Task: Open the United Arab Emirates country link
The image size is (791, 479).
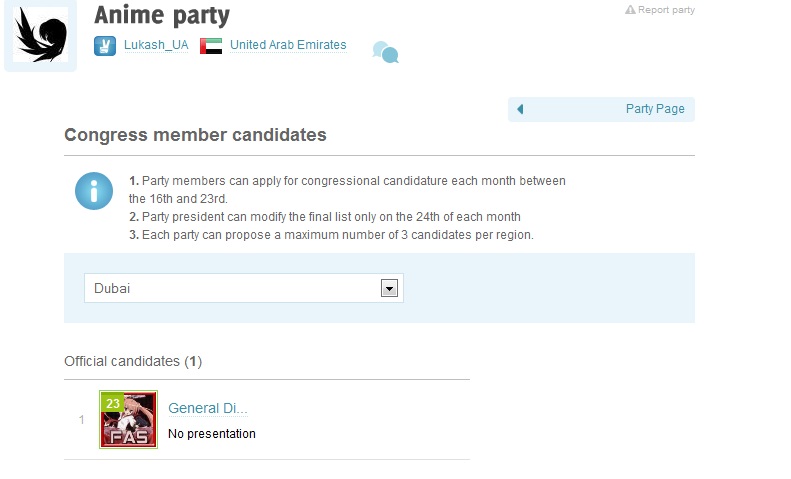Action: 288,45
